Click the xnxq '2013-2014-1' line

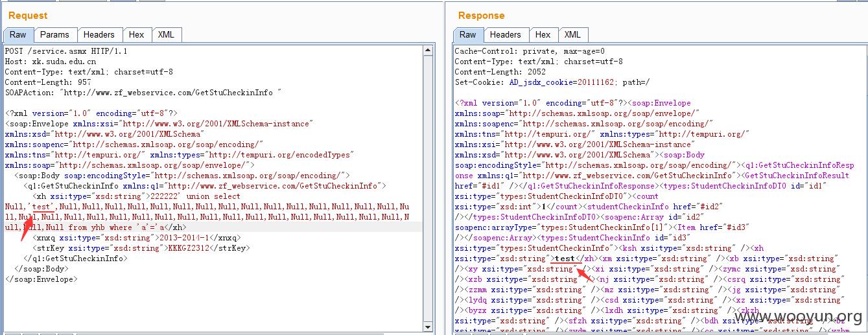[137, 238]
